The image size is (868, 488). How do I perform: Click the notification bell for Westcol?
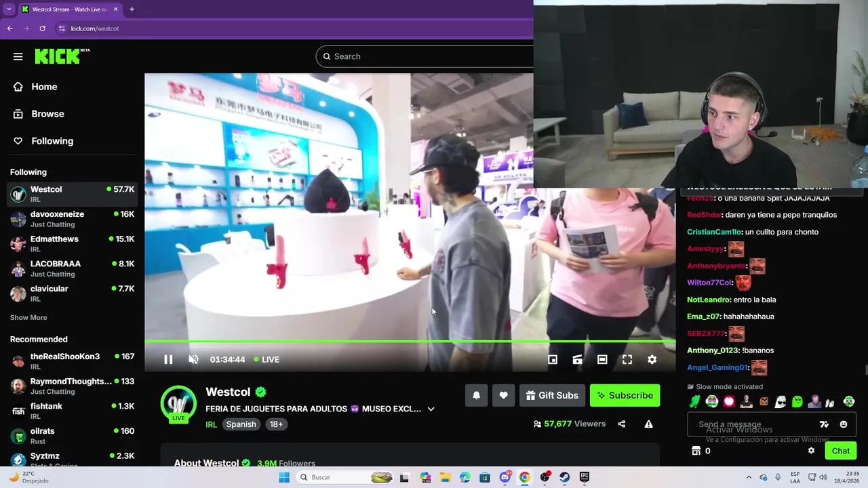coord(476,395)
